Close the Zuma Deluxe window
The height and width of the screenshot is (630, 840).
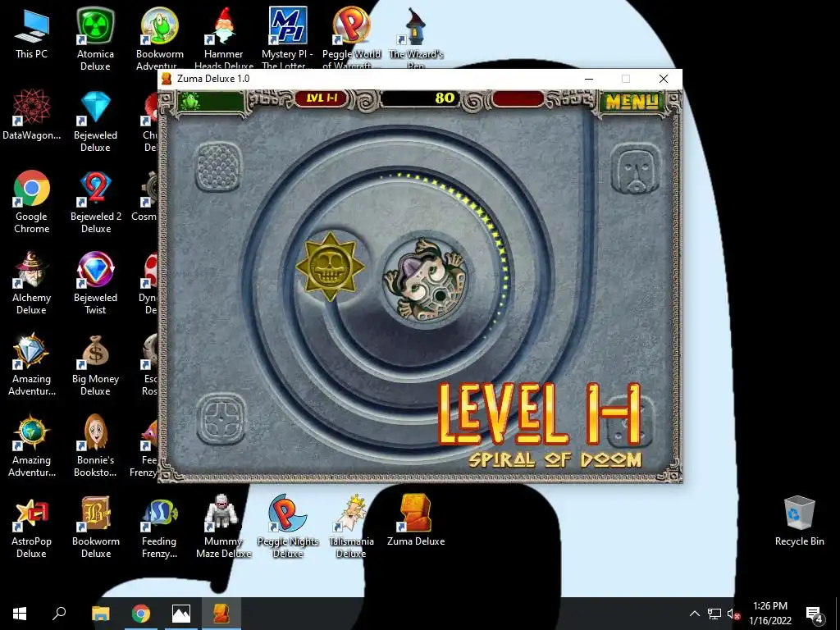click(663, 79)
